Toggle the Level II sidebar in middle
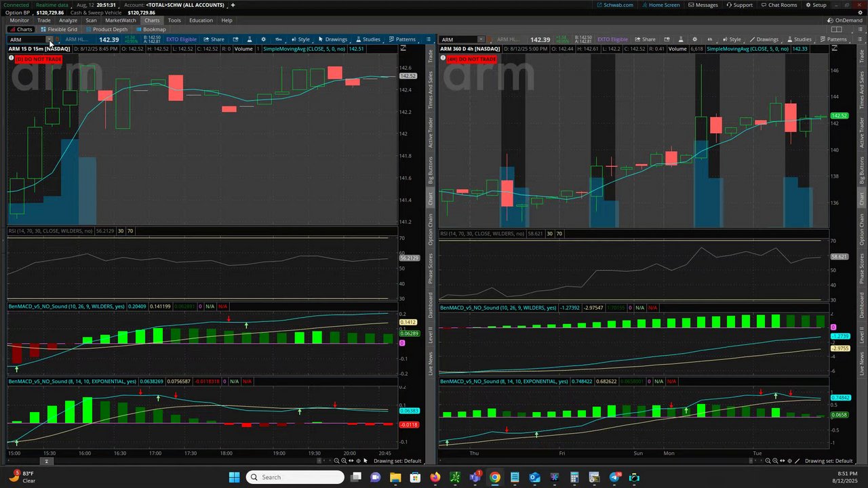868x488 pixels. click(430, 334)
